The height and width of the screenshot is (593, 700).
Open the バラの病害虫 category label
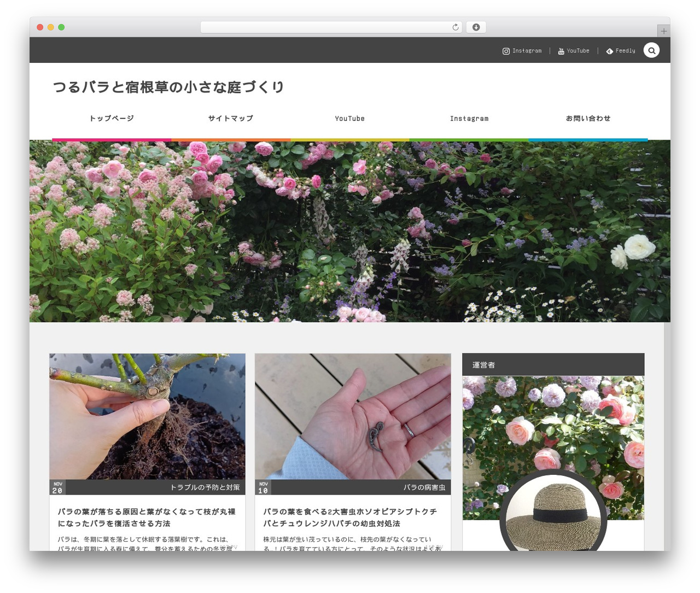tap(424, 487)
